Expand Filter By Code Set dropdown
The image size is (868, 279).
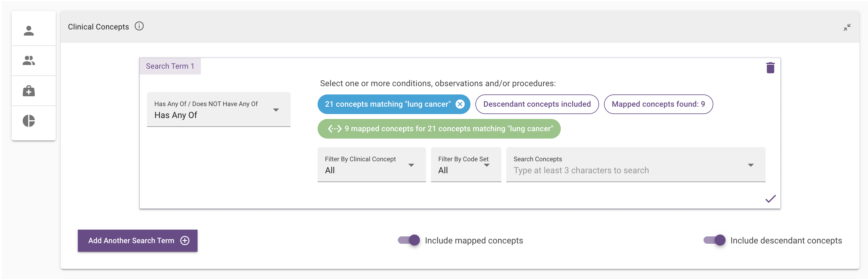point(466,164)
